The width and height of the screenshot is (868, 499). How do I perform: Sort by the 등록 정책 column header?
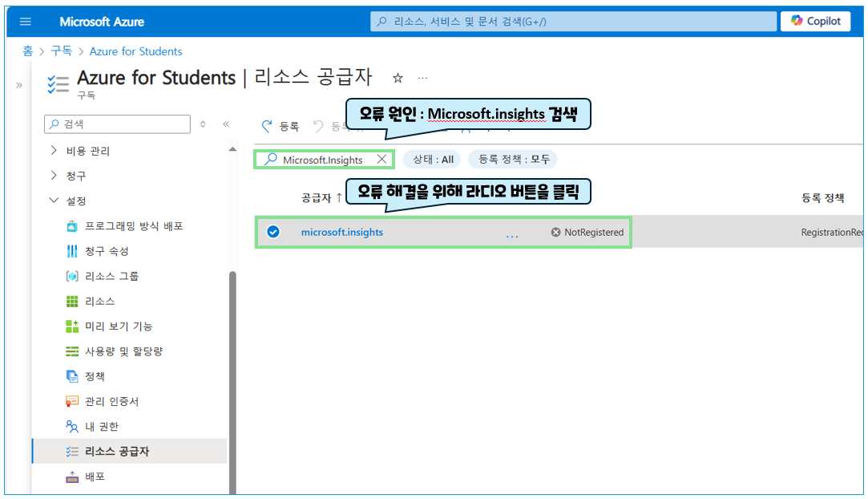[822, 197]
